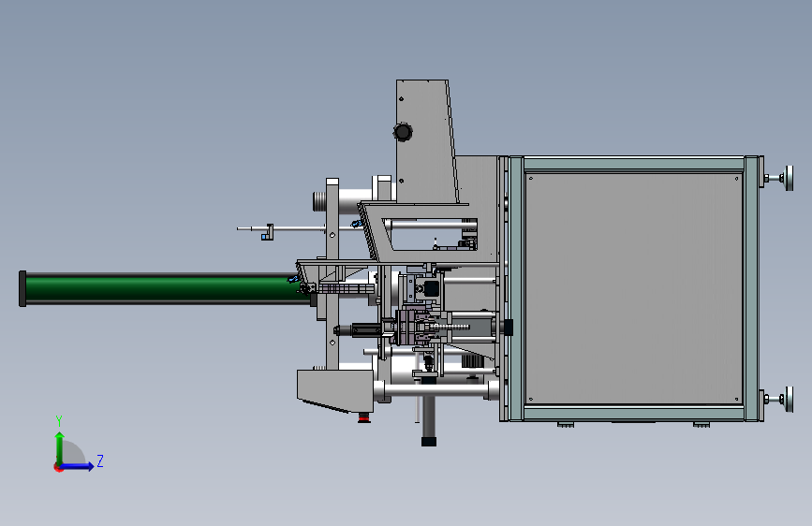The width and height of the screenshot is (812, 526).
Task: Select the horizontal round bar beside the console
Action: click(x=436, y=389)
